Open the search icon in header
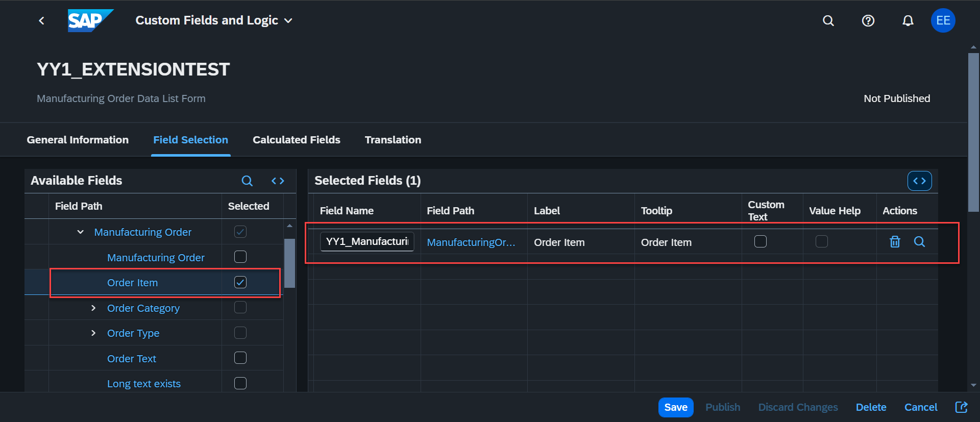 tap(828, 20)
